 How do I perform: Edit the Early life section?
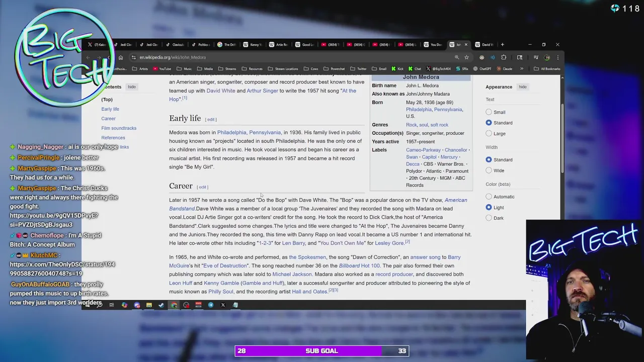click(x=211, y=120)
